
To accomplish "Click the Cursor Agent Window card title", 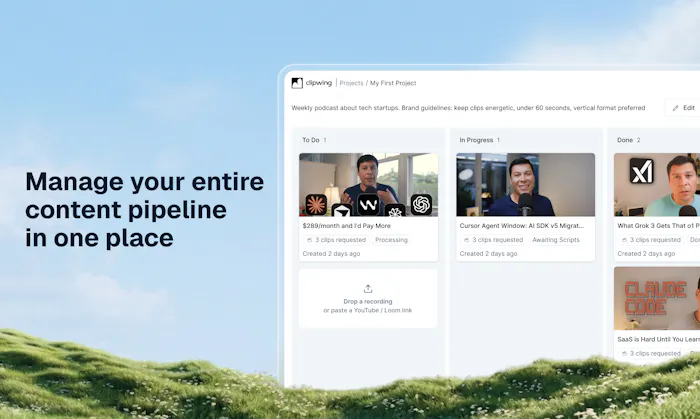I will (522, 226).
